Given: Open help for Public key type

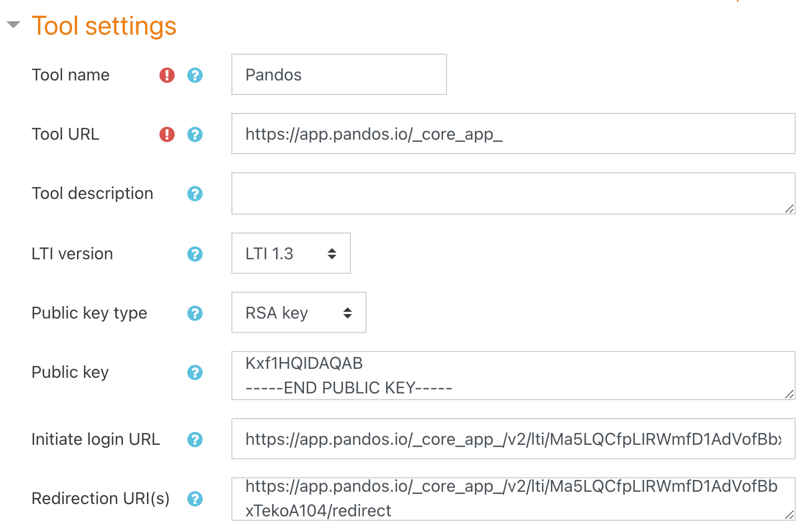Looking at the screenshot, I should coord(195,313).
